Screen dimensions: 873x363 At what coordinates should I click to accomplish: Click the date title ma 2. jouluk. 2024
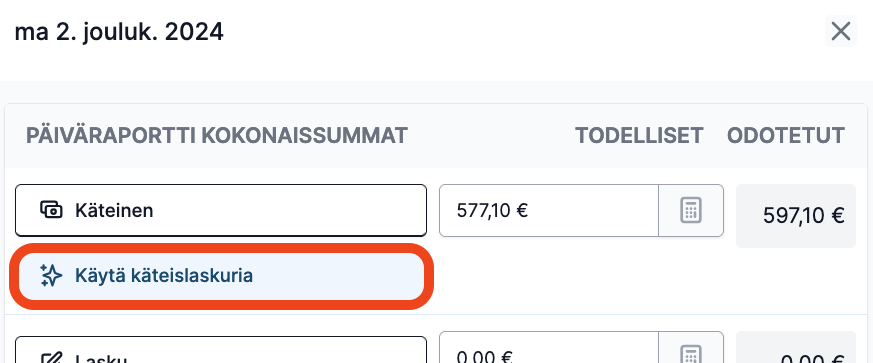click(x=119, y=32)
